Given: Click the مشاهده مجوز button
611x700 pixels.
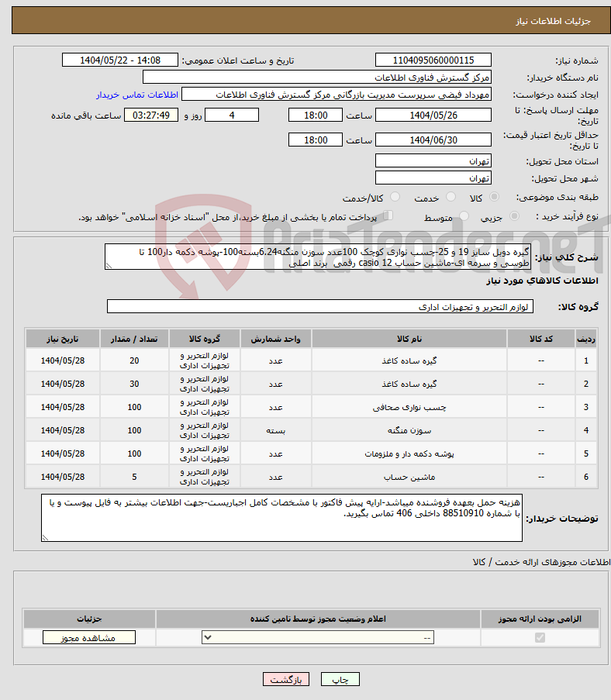Looking at the screenshot, I should click(89, 637).
